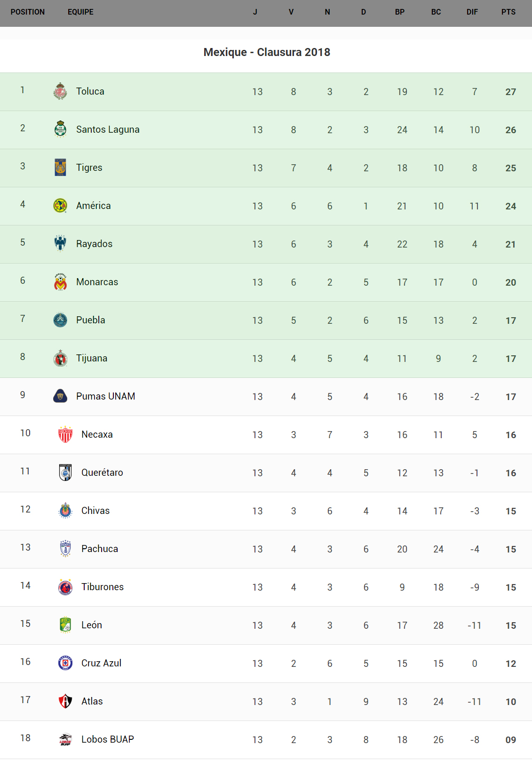Click the Atlas club badge
The width and height of the screenshot is (532, 761).
[65, 701]
